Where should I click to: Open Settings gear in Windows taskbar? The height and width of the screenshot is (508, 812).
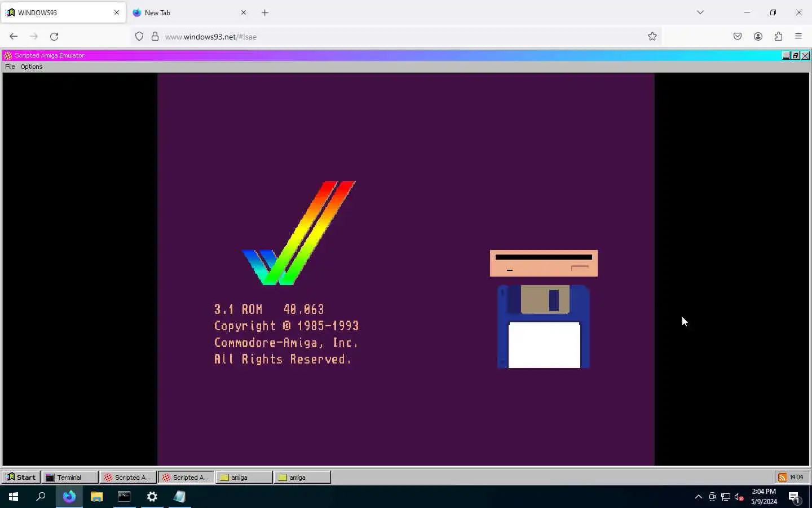pyautogui.click(x=152, y=497)
